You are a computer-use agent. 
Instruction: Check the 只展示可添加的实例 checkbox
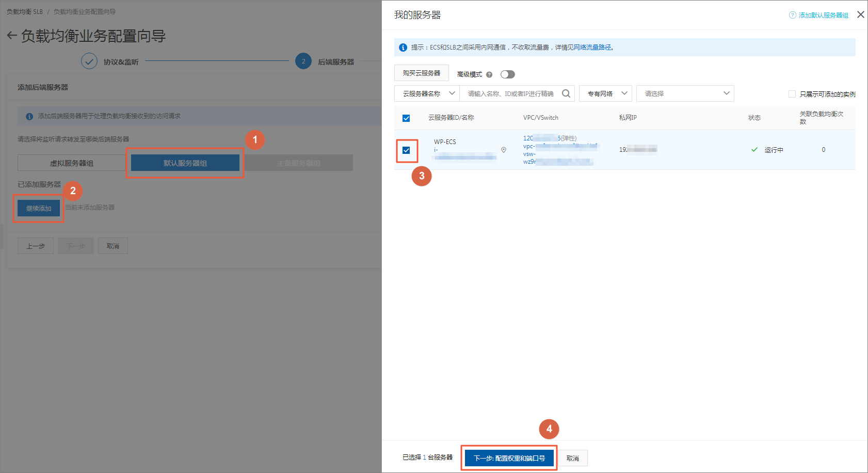[x=792, y=94]
